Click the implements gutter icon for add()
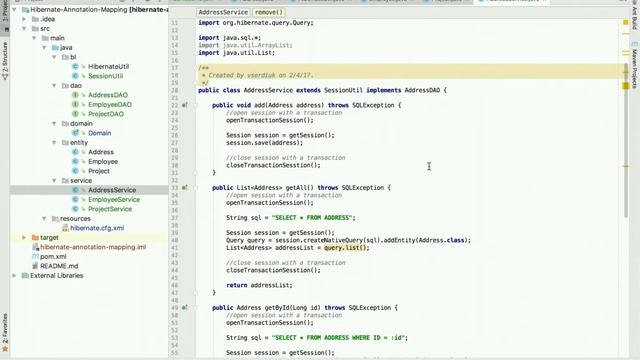640x360 pixels. pos(184,105)
